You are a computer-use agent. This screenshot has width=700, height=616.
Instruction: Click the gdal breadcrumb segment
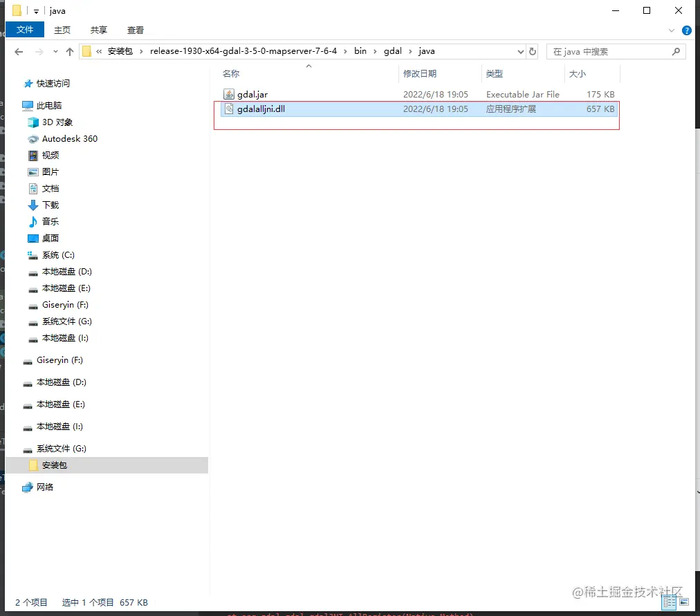coord(393,51)
